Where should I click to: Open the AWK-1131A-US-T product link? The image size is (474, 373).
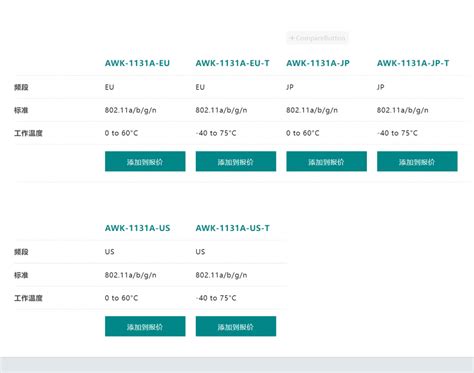(232, 228)
